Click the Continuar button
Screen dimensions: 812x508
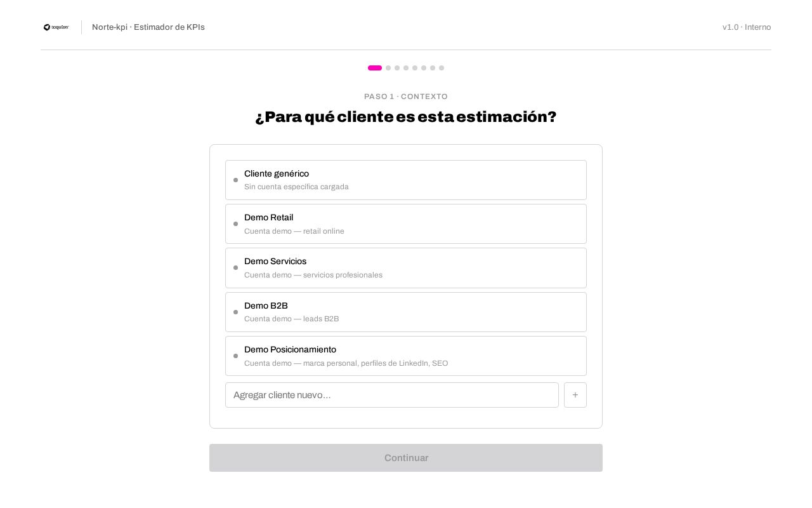point(406,458)
